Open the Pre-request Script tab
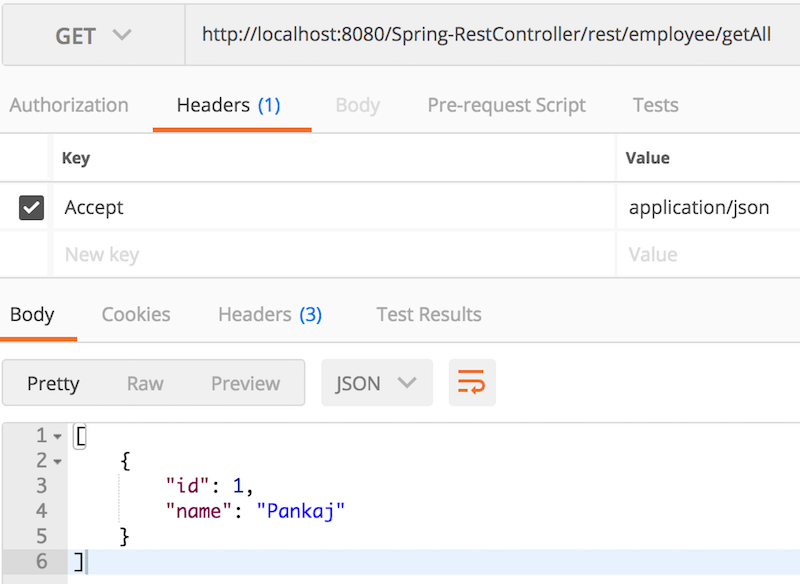Screen dimensions: 800x584 pos(506,105)
